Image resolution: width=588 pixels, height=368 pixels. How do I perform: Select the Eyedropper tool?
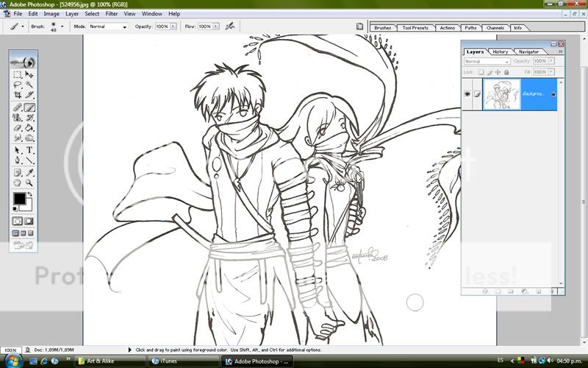coord(30,171)
